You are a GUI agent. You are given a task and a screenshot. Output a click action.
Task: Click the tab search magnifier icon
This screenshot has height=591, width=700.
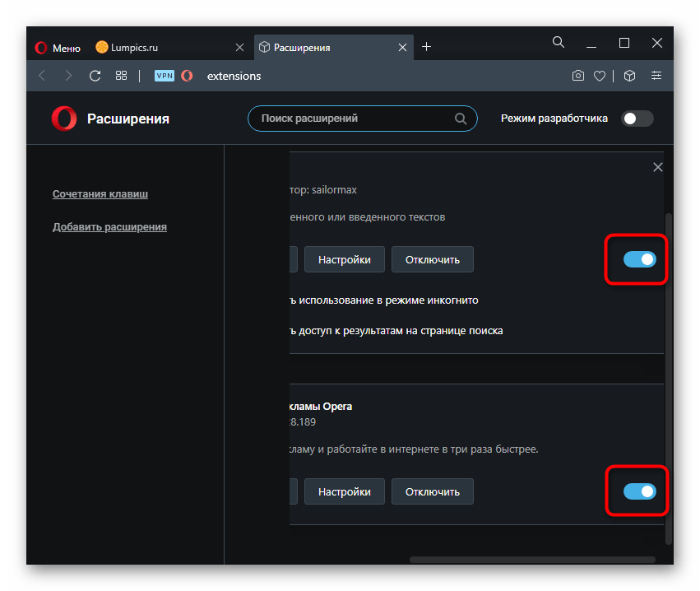point(559,43)
